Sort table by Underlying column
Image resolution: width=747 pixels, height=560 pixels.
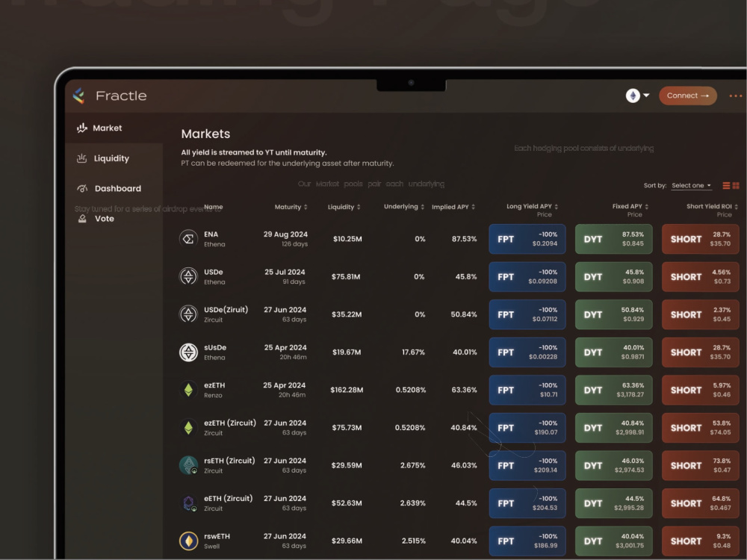(x=404, y=206)
